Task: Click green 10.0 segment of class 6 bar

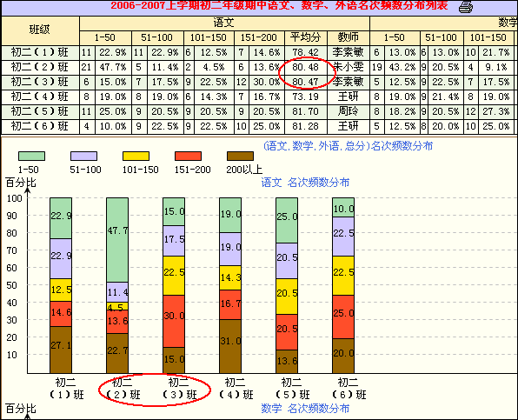Action: coord(343,207)
